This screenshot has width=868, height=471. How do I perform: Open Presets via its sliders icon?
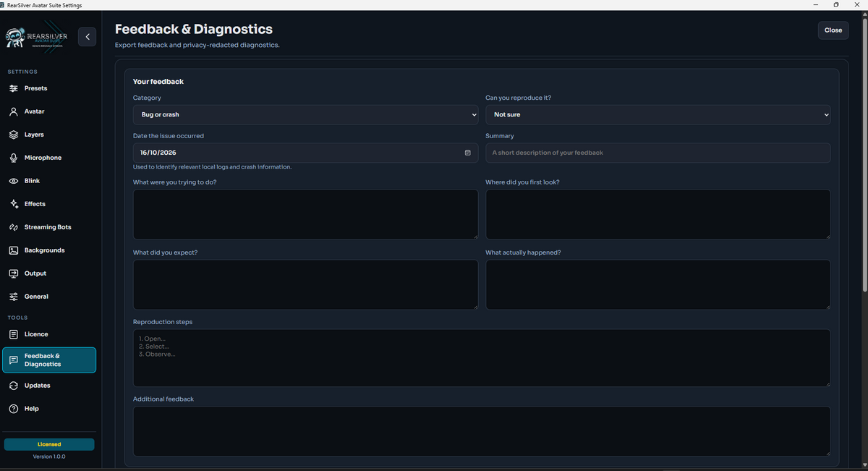tap(14, 88)
